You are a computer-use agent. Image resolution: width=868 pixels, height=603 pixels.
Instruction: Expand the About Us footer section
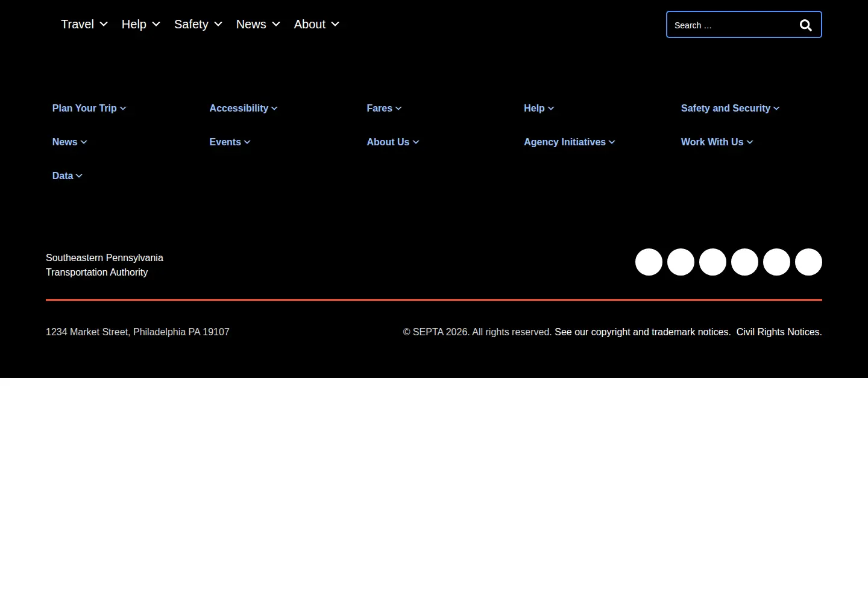pyautogui.click(x=393, y=142)
